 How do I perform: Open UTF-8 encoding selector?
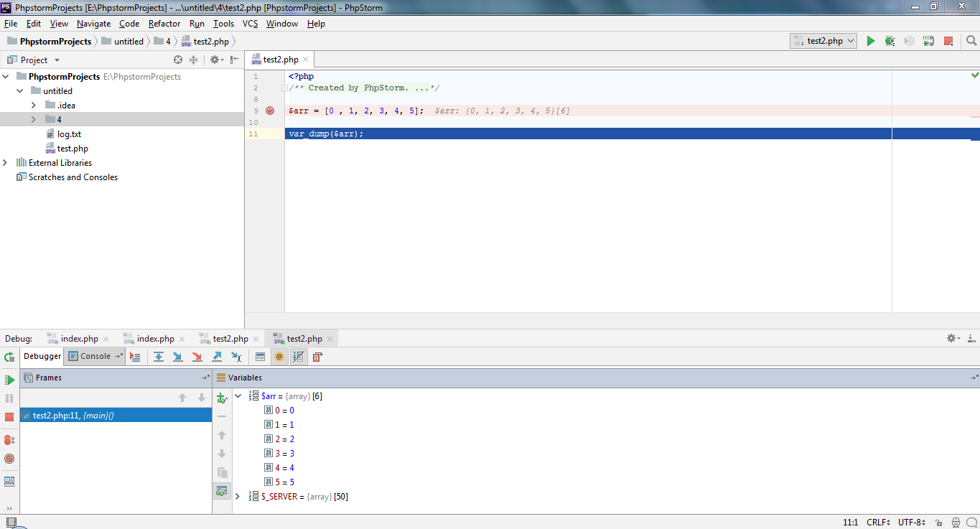pos(912,523)
